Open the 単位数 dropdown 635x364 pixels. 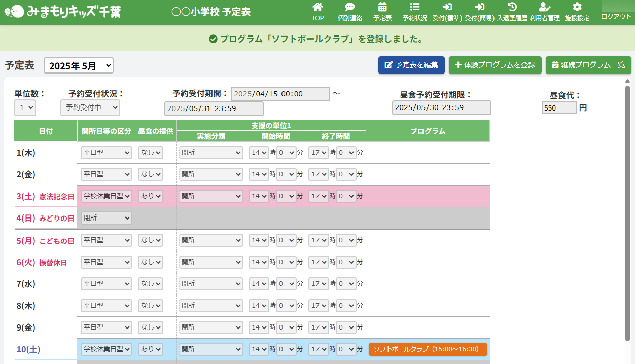[25, 107]
